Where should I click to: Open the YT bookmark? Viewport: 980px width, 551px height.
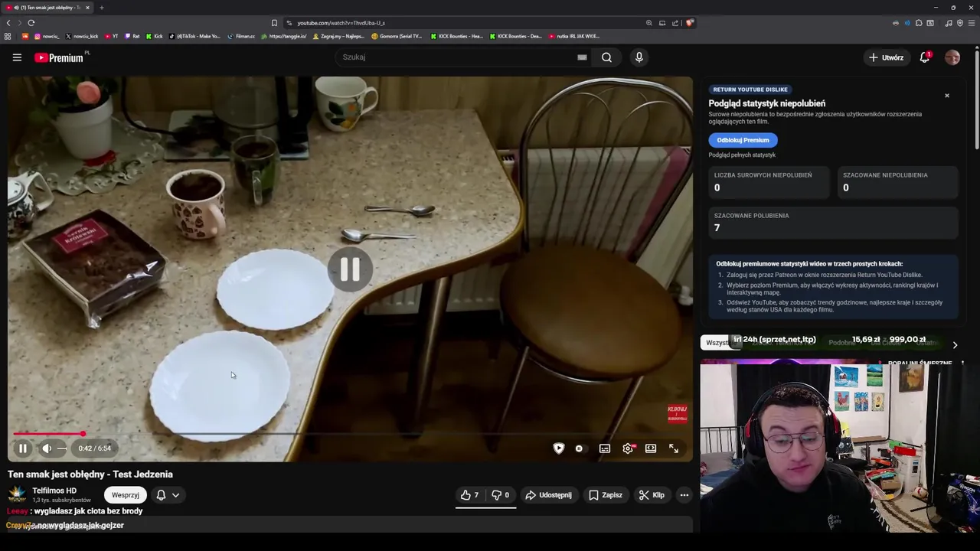[x=111, y=36]
